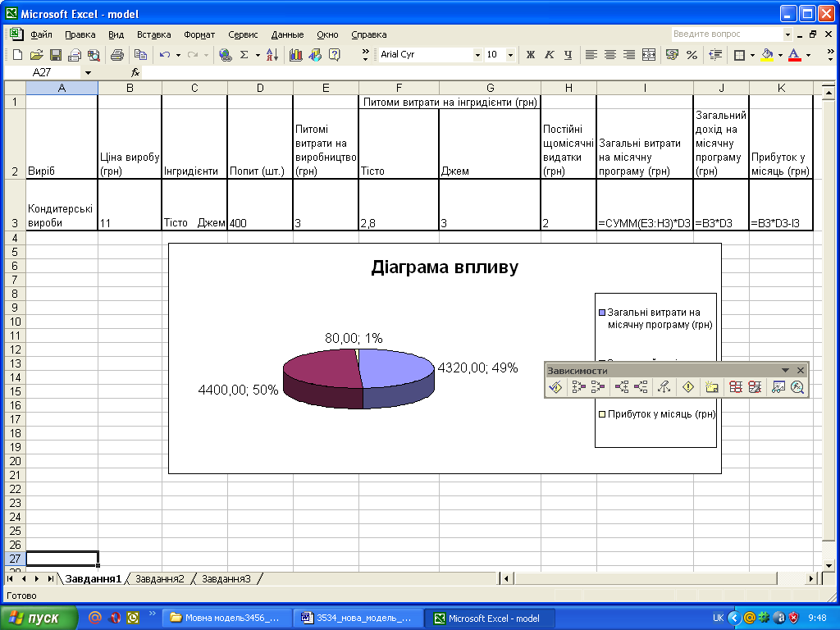Clear validation circles in Зависимости toolbar

pyautogui.click(x=755, y=387)
